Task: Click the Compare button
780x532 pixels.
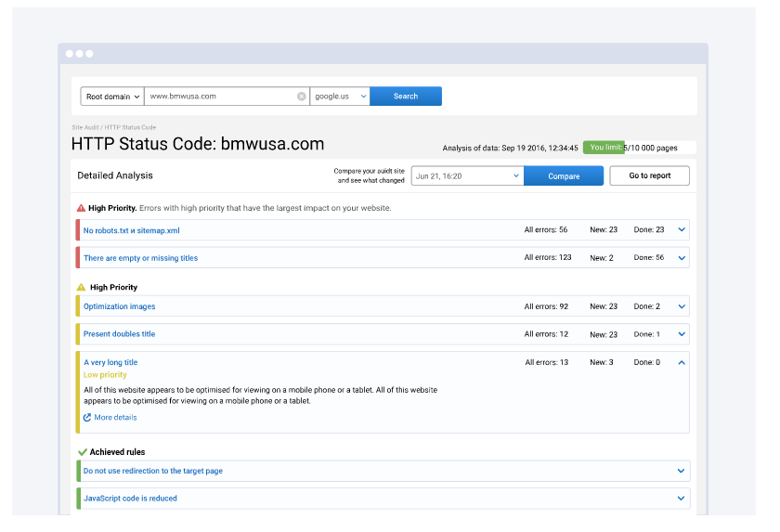Action: tap(564, 176)
